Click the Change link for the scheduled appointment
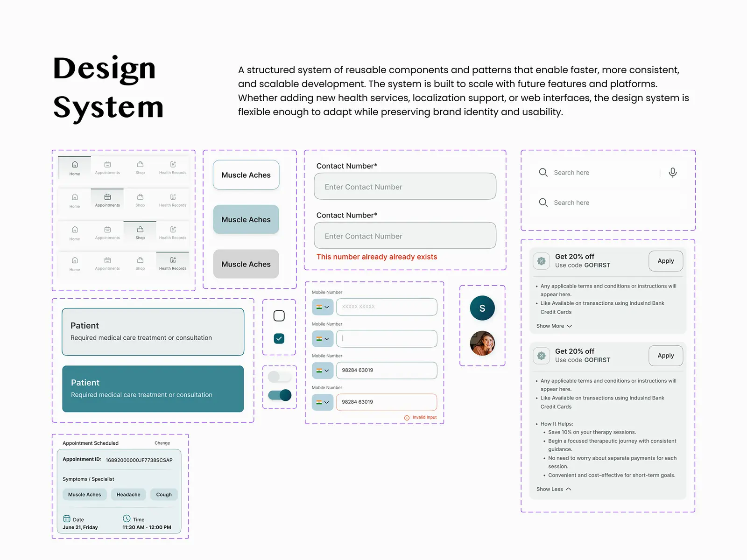Viewport: 747px width, 560px height. pos(162,443)
